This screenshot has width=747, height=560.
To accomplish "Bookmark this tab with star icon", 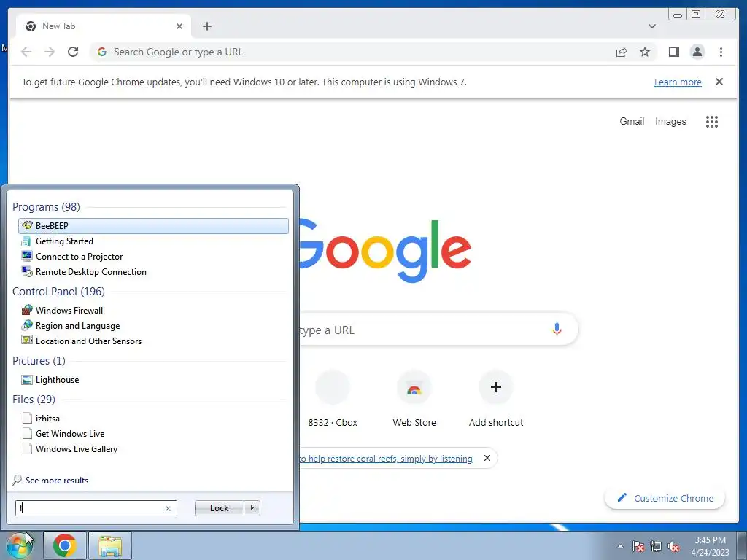I will tap(645, 52).
